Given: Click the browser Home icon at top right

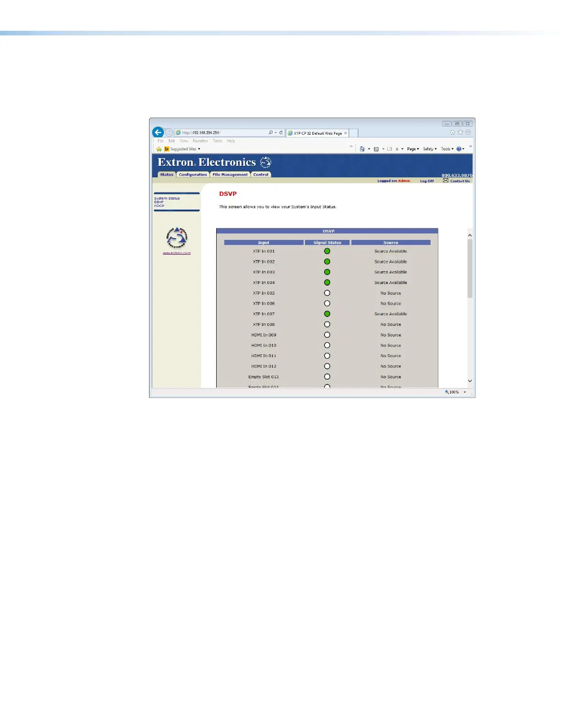Looking at the screenshot, I should (453, 132).
